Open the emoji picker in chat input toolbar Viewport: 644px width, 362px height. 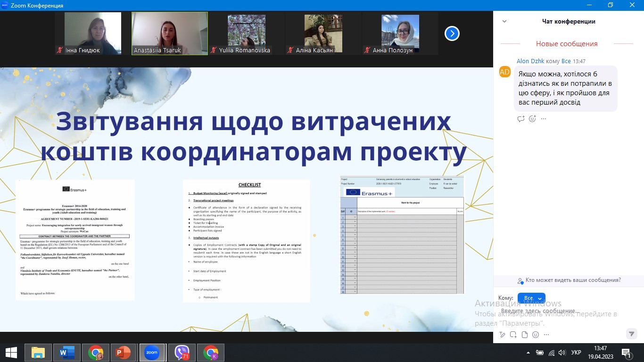(536, 335)
